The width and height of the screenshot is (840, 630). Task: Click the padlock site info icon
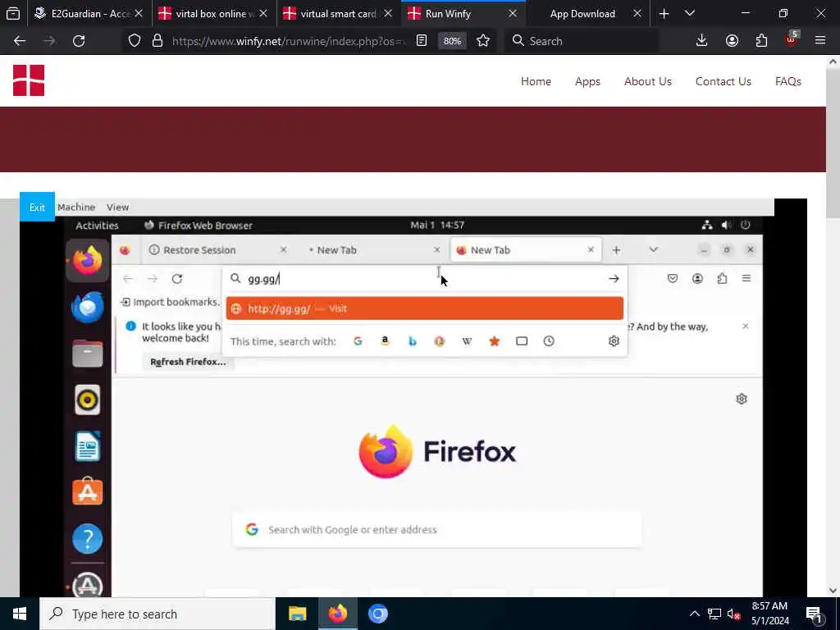(157, 41)
